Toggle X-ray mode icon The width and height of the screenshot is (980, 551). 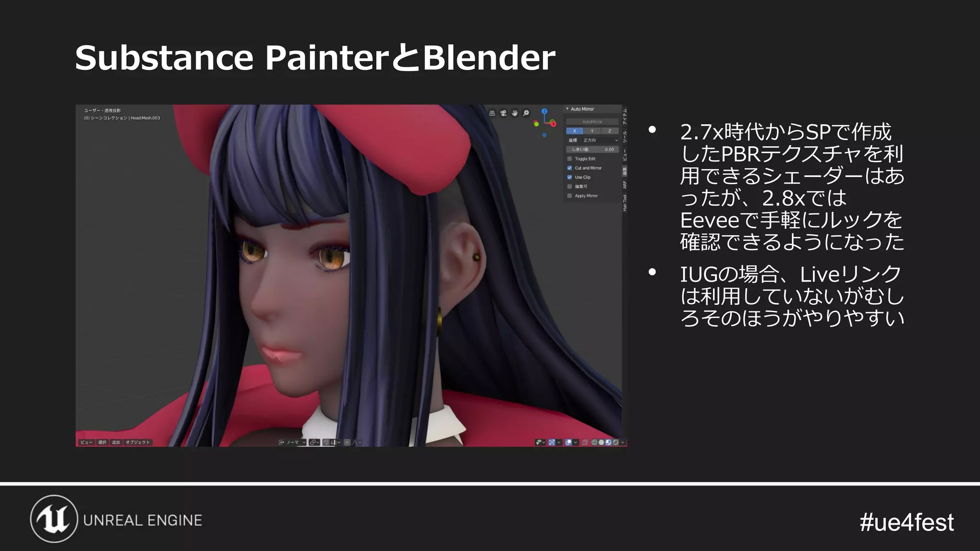click(585, 442)
